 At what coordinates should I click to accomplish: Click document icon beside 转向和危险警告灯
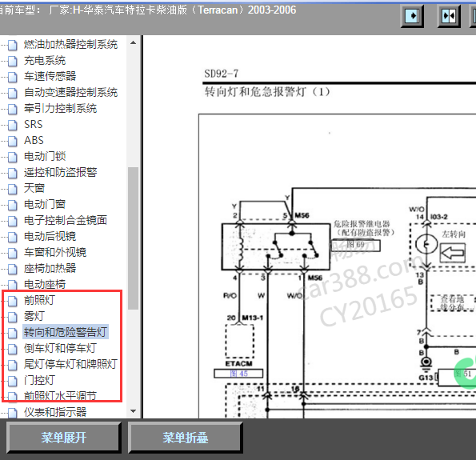pyautogui.click(x=13, y=333)
